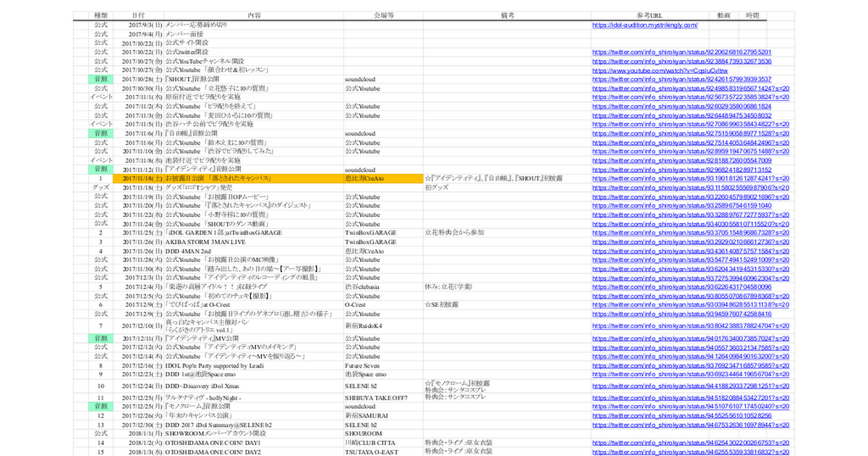Click the 2018/1/1(月) date cell

[x=138, y=434]
